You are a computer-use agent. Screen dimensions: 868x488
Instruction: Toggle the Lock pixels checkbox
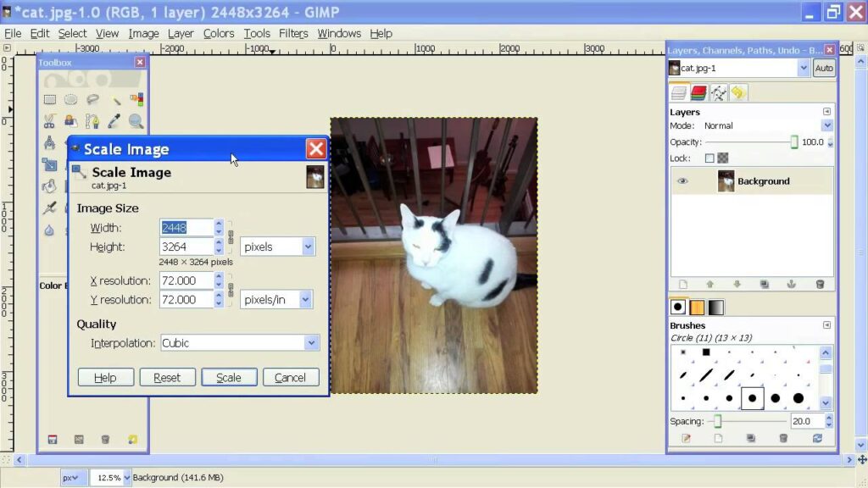tap(709, 158)
